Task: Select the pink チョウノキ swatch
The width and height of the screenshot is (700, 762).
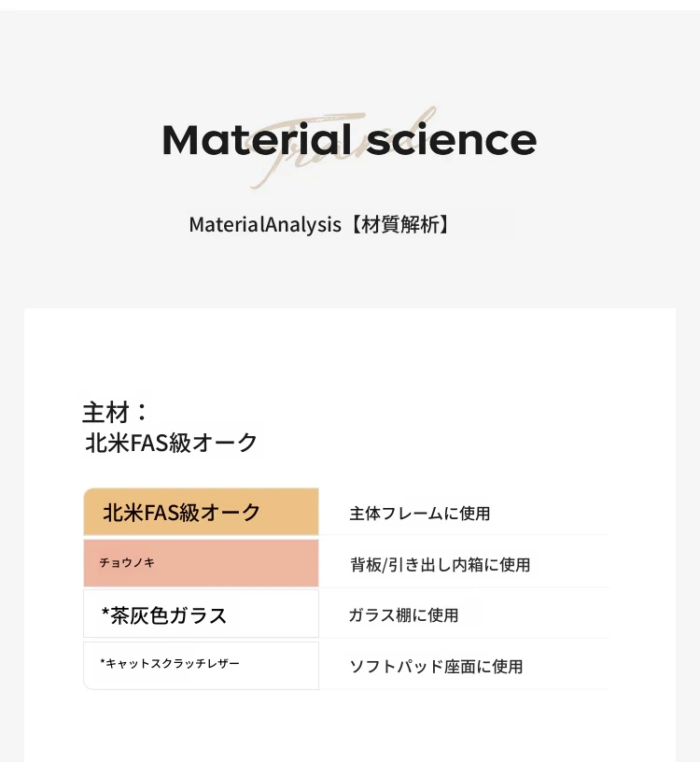Action: tap(201, 563)
